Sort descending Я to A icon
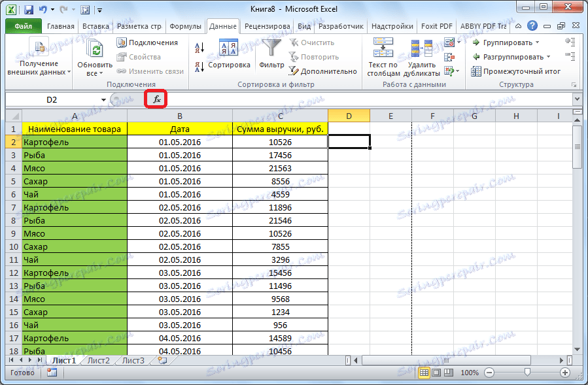The height and width of the screenshot is (385, 588). click(x=199, y=67)
